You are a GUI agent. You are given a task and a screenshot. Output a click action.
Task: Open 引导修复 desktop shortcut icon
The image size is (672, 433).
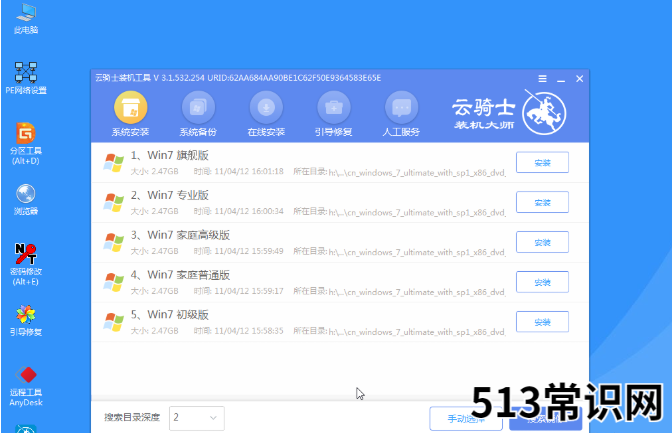pos(26,320)
